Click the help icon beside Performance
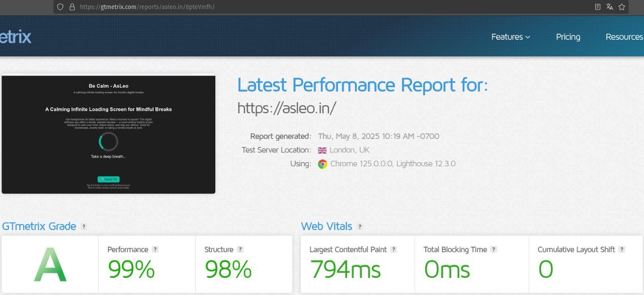The image size is (644, 295). 155,249
